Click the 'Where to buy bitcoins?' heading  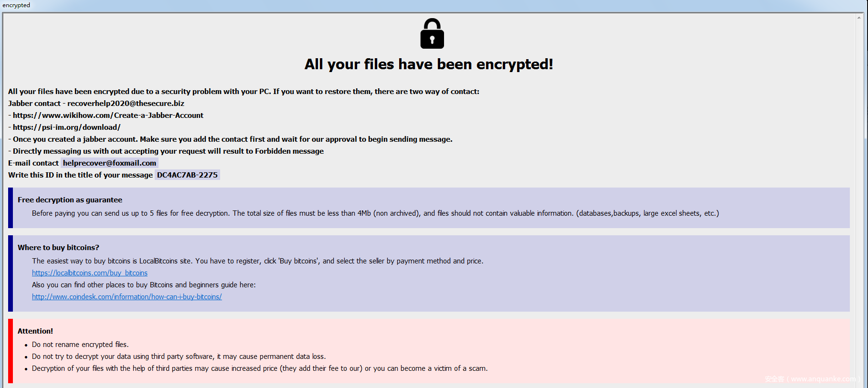58,248
